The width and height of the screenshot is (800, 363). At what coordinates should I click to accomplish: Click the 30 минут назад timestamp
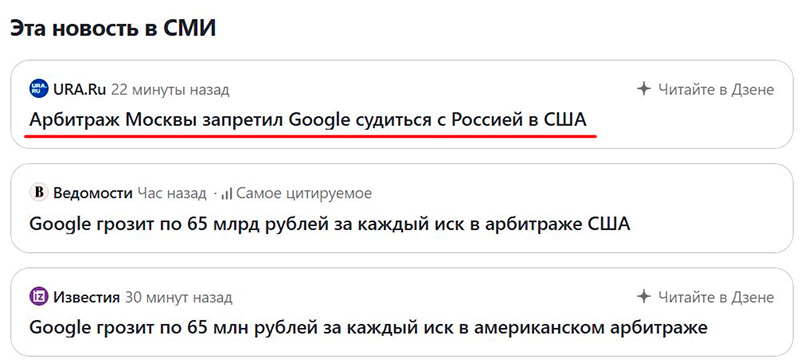(178, 297)
